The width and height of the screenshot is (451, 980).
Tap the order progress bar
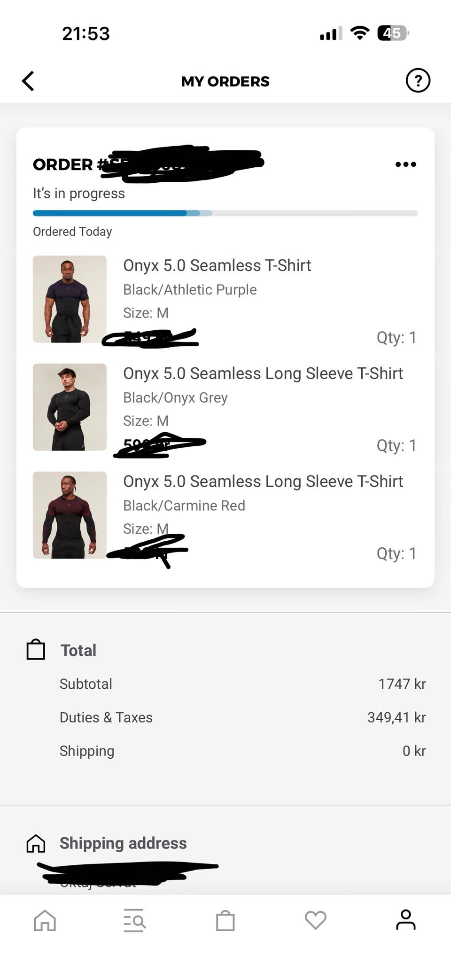tap(225, 213)
